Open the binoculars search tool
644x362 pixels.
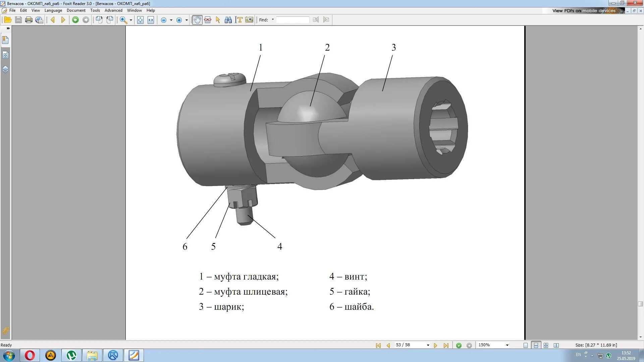[x=228, y=20]
